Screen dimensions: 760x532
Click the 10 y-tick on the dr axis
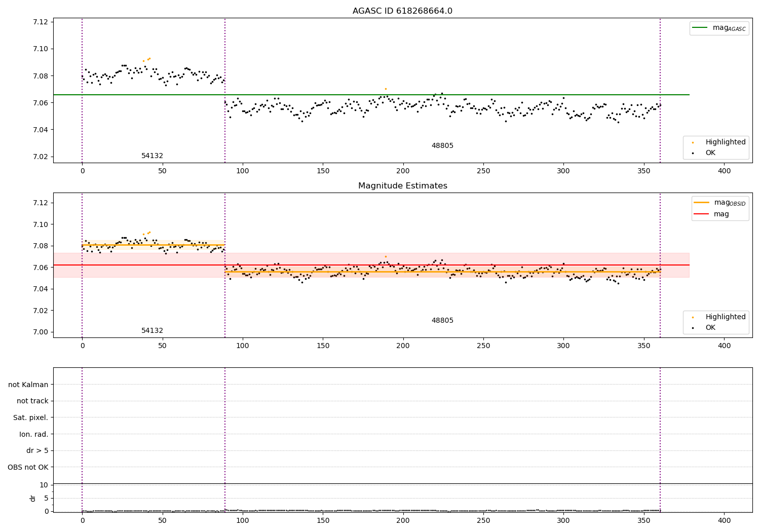point(44,485)
